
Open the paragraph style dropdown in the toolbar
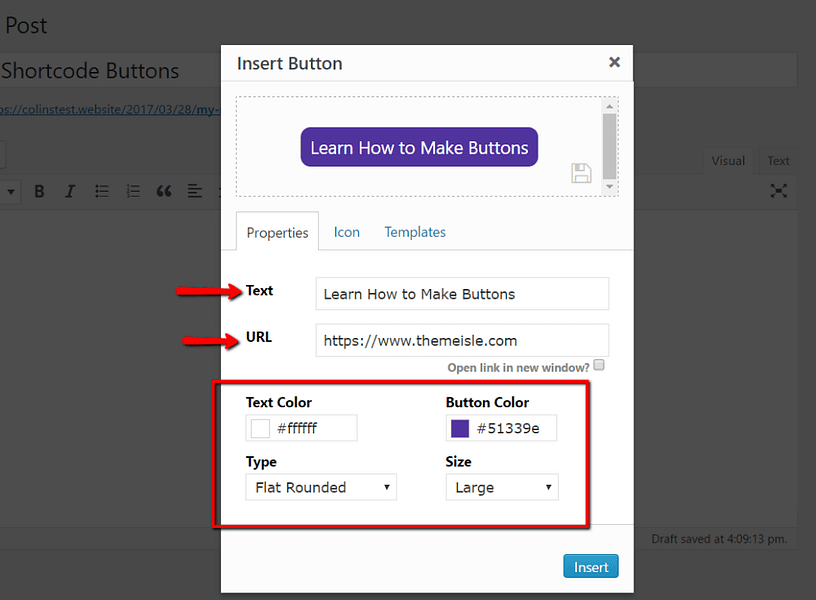pos(11,191)
